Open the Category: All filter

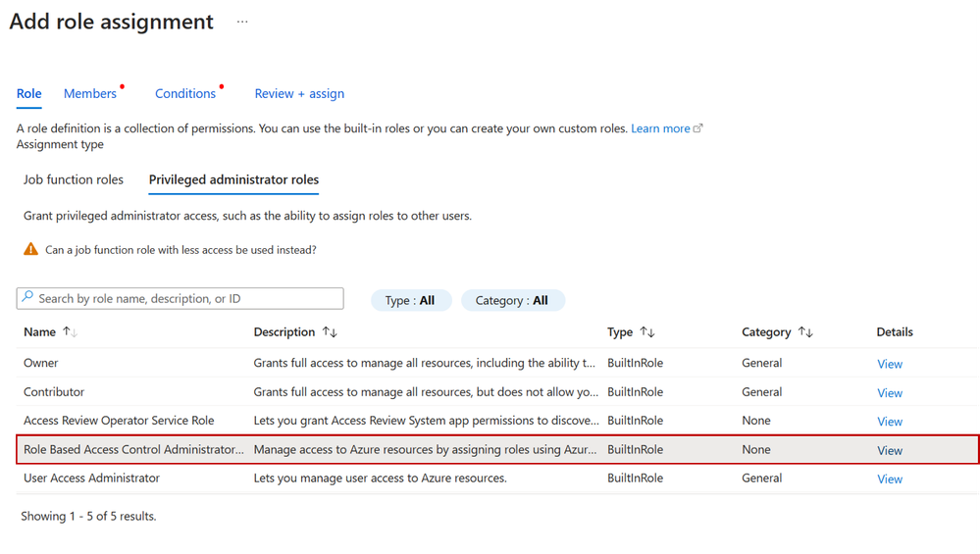(512, 300)
